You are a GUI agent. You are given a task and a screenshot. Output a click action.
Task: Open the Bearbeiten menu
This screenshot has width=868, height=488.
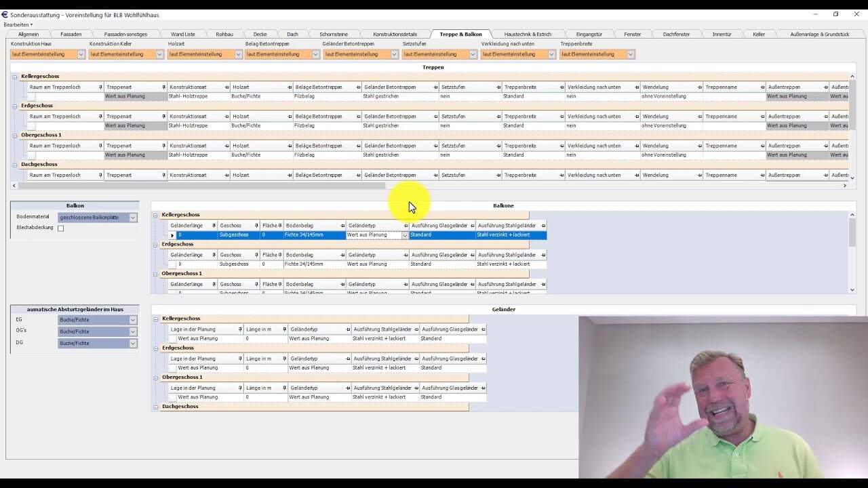tap(18, 24)
